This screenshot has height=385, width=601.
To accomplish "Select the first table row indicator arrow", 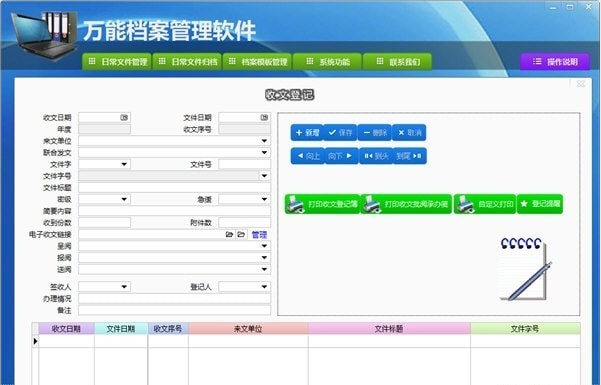I will tap(35, 341).
